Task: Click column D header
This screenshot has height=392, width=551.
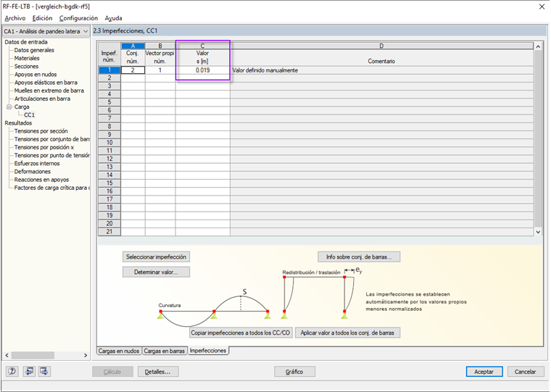Action: 381,46
